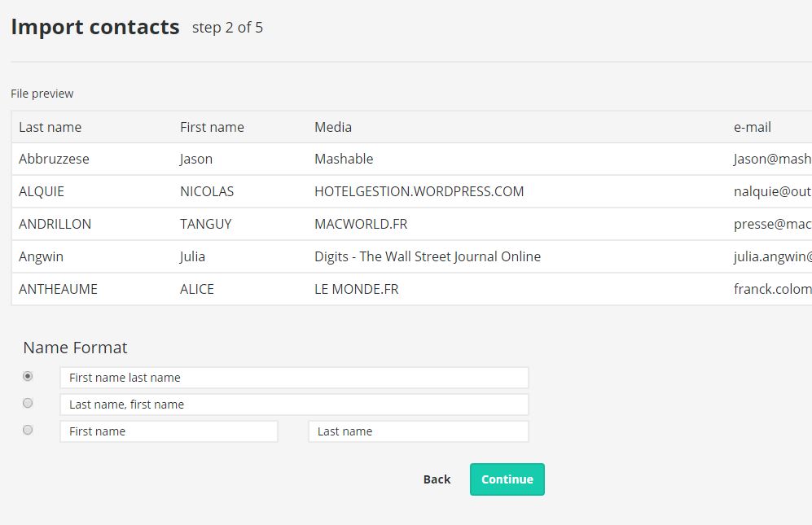Viewport: 812px width, 525px height.
Task: Click the 'nalquie@out' e-mail cell
Action: pyautogui.click(x=772, y=191)
